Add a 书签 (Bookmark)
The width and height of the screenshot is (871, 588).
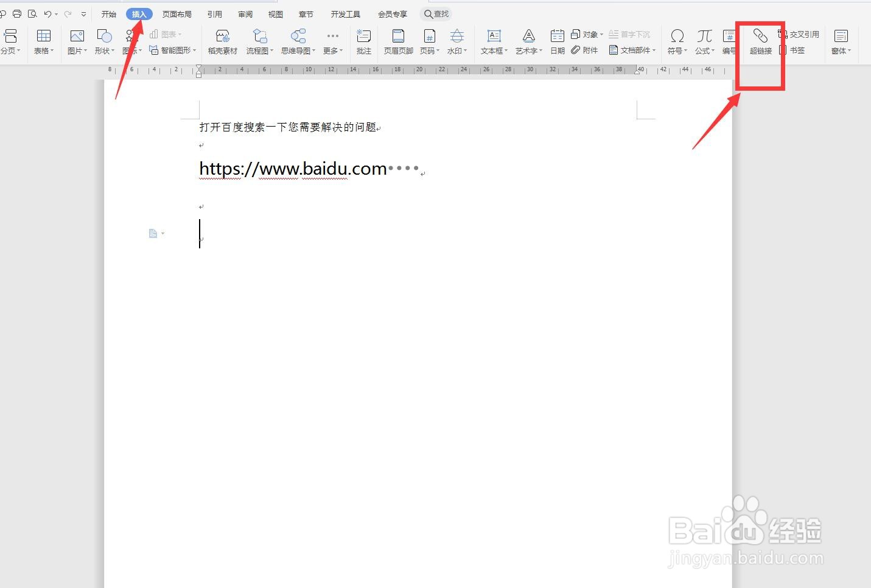coord(798,50)
